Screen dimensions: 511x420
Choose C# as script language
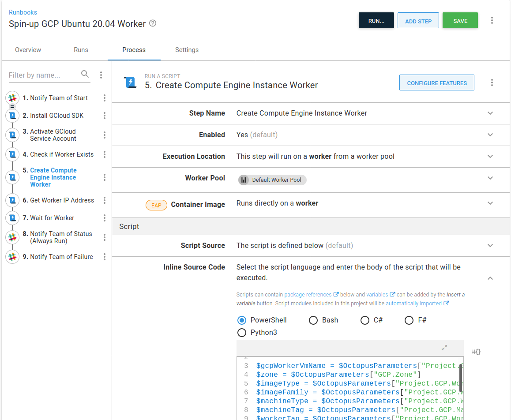[x=365, y=320]
